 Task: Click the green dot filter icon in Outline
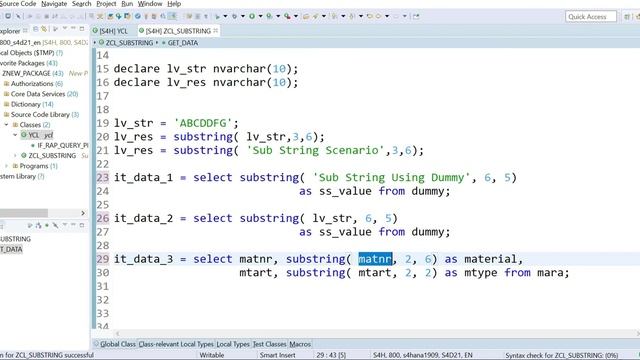[x=47, y=225]
